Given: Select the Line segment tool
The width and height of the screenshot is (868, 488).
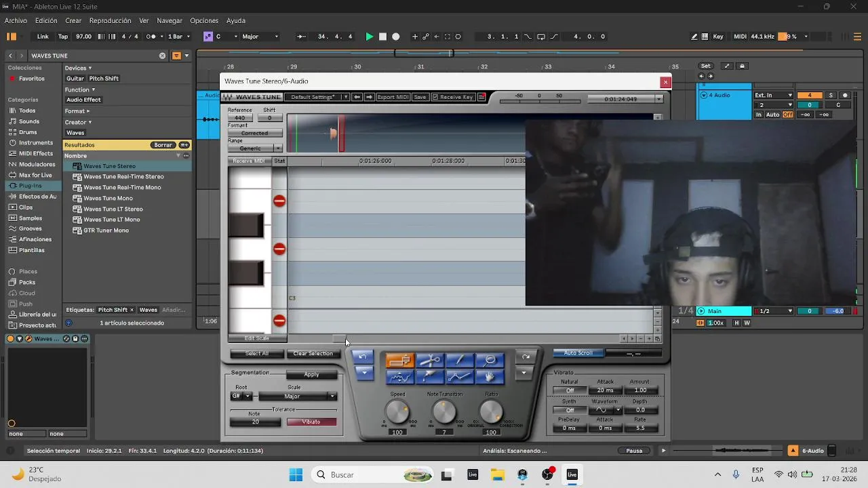Looking at the screenshot, I should coord(460,376).
